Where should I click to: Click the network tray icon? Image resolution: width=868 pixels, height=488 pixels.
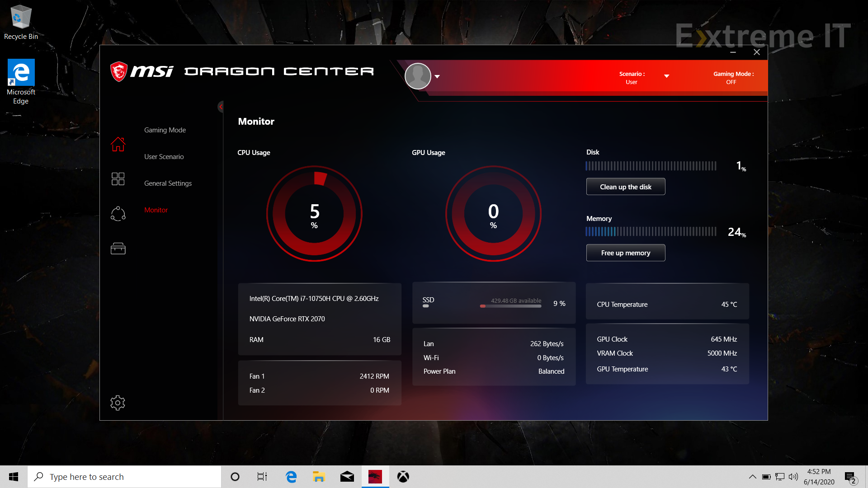pyautogui.click(x=780, y=477)
